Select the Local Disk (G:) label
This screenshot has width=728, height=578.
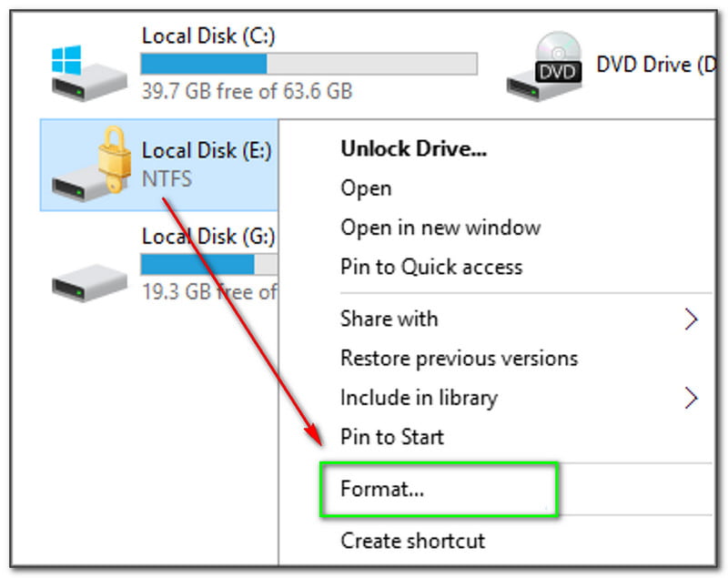point(208,237)
